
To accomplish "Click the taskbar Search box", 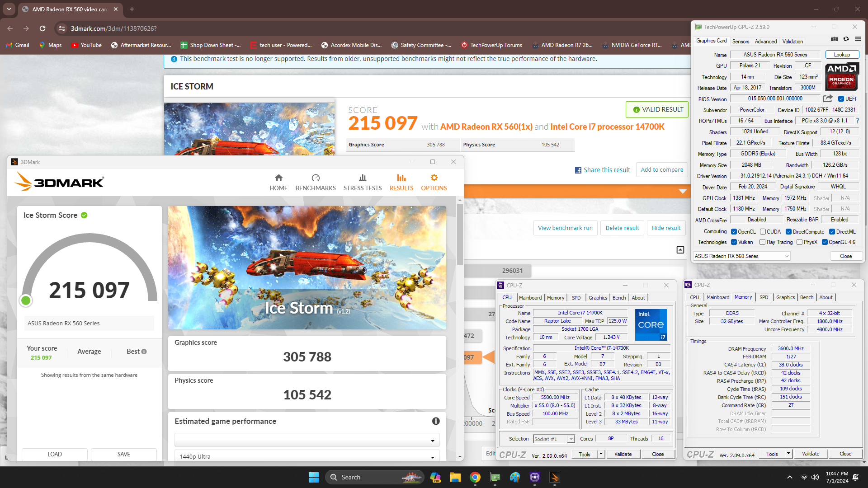I will 374,477.
